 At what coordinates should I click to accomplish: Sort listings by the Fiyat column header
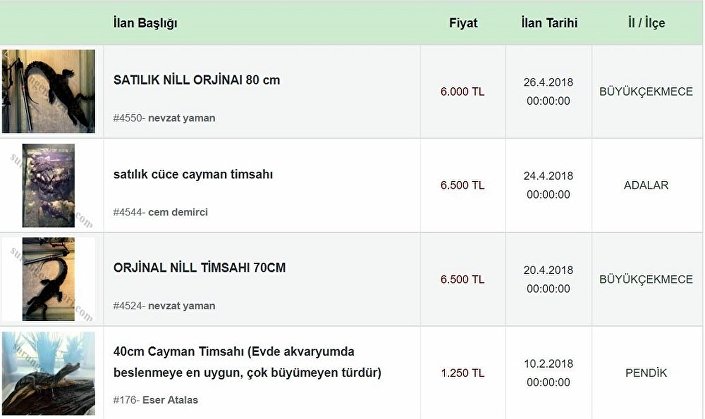pyautogui.click(x=463, y=23)
